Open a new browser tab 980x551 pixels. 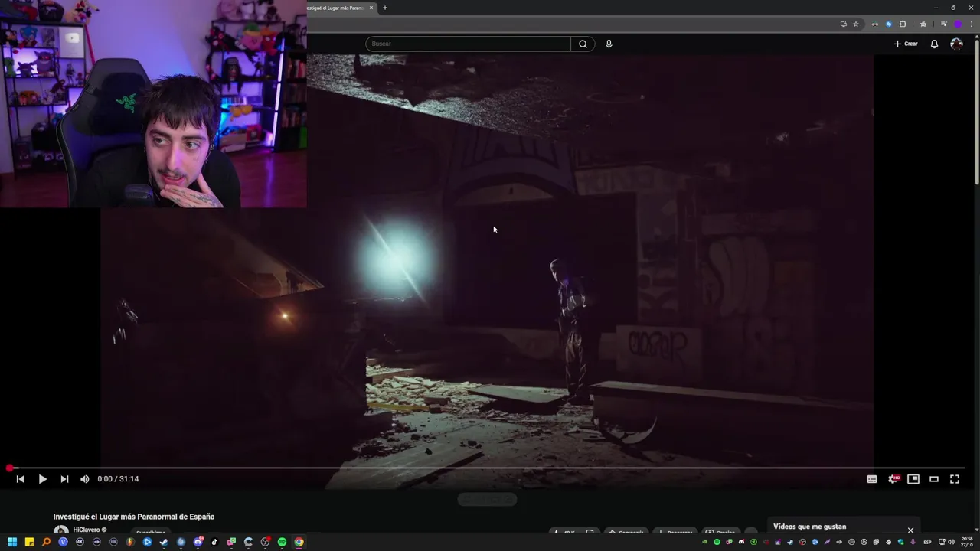[384, 8]
